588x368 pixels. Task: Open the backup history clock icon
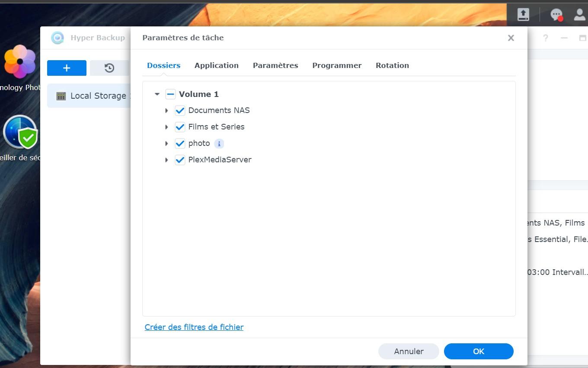(x=109, y=68)
